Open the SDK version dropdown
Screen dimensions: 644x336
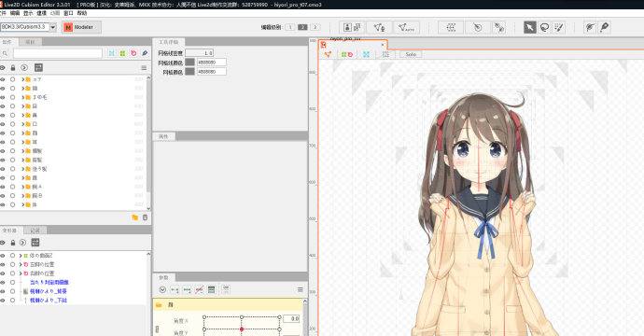point(53,27)
